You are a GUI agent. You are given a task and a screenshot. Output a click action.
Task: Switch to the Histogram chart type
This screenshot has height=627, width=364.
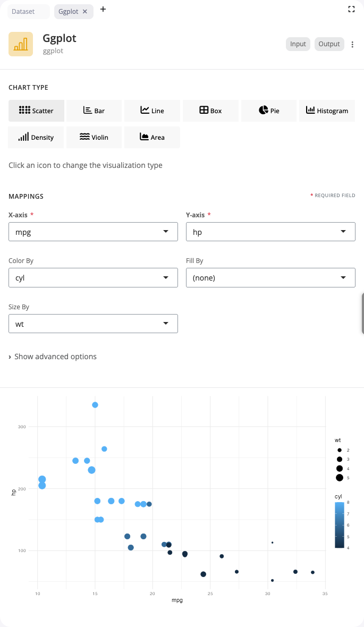point(327,111)
